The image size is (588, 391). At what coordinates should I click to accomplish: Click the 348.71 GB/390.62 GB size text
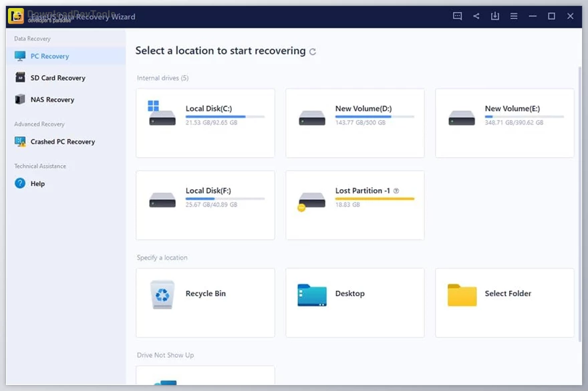(x=514, y=123)
